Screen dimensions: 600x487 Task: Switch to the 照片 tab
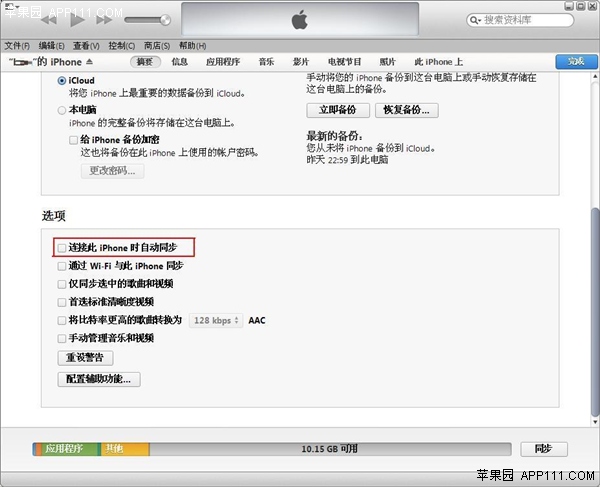387,62
